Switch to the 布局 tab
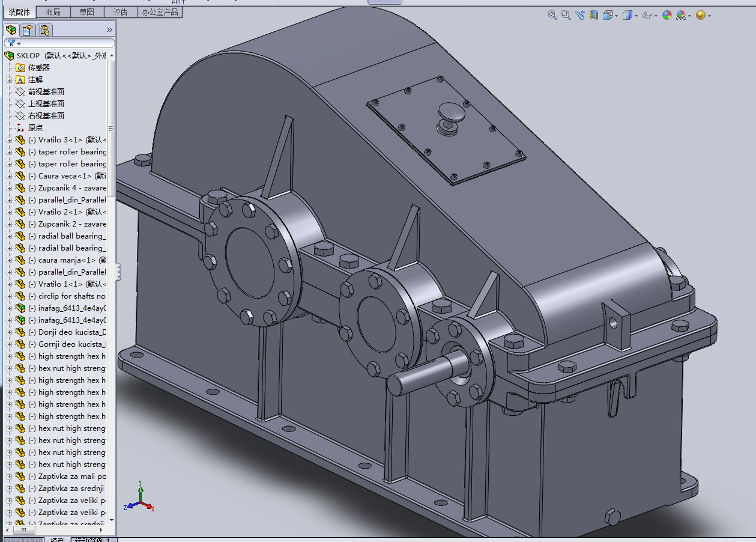This screenshot has width=756, height=542. 53,12
